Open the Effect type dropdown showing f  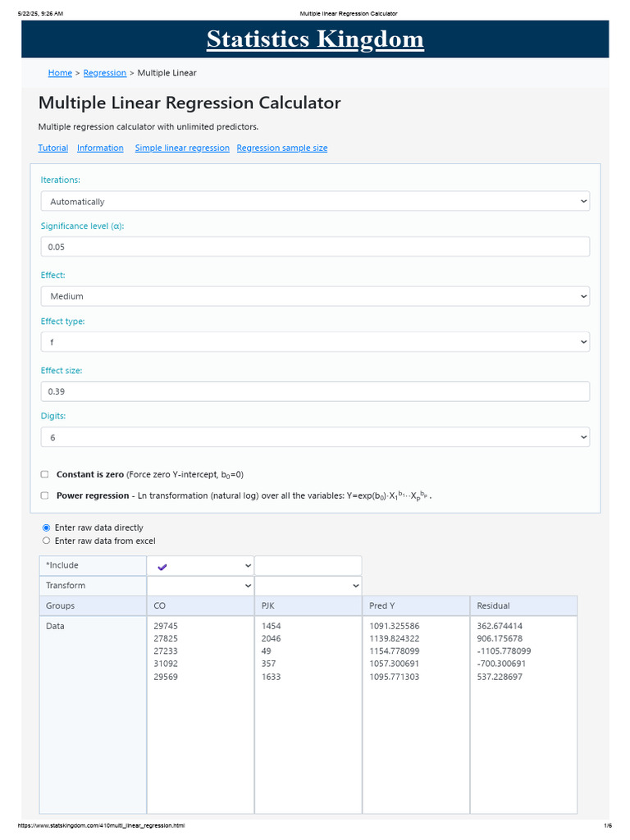315,342
